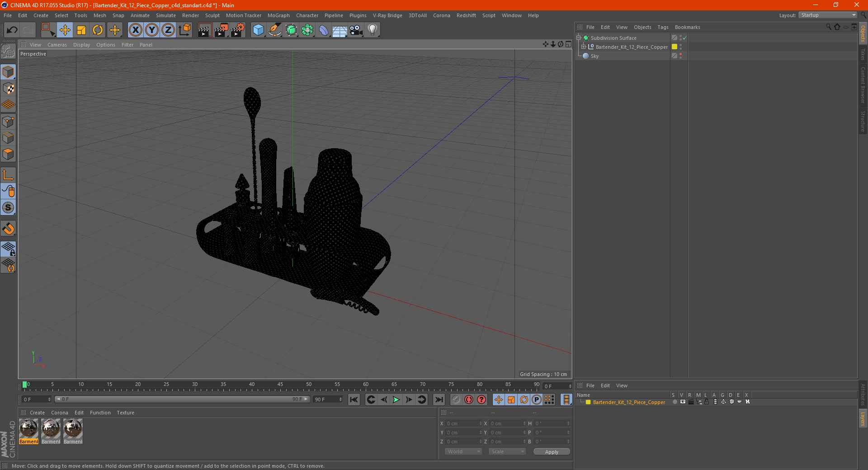Render the active view

(204, 30)
